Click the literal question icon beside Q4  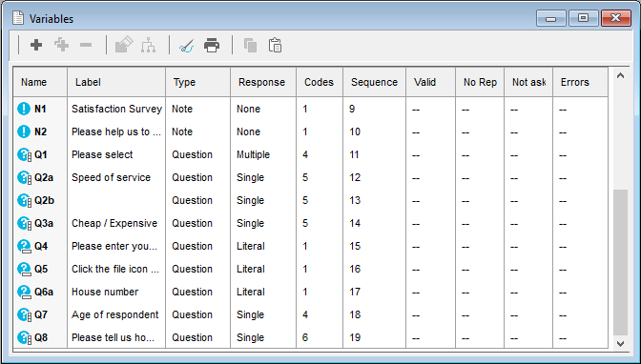[25, 247]
